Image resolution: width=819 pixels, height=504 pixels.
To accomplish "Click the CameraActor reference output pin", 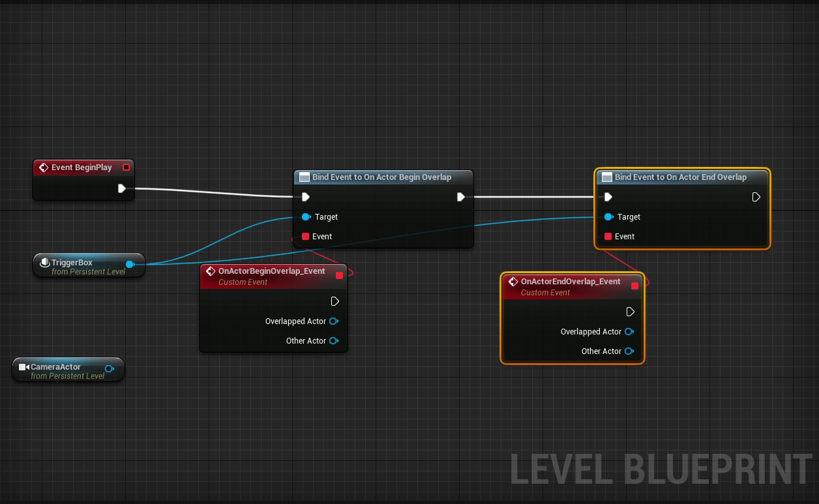I will (110, 368).
